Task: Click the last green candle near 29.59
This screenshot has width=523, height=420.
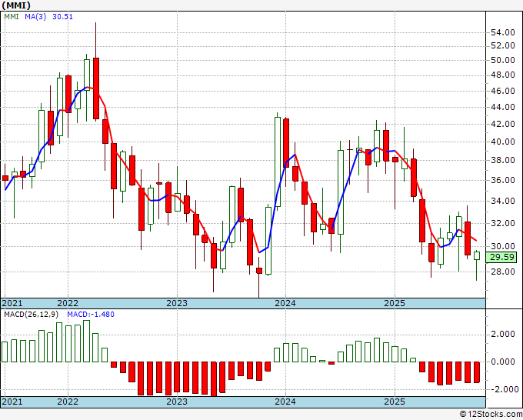Action: point(477,256)
